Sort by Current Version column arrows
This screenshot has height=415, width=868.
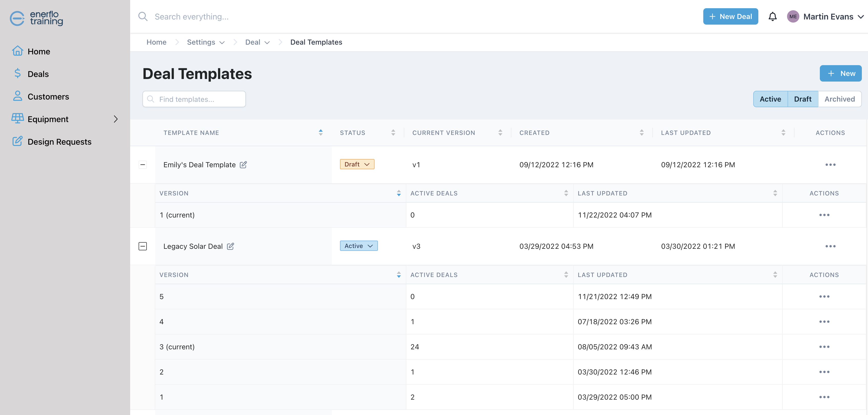coord(500,133)
